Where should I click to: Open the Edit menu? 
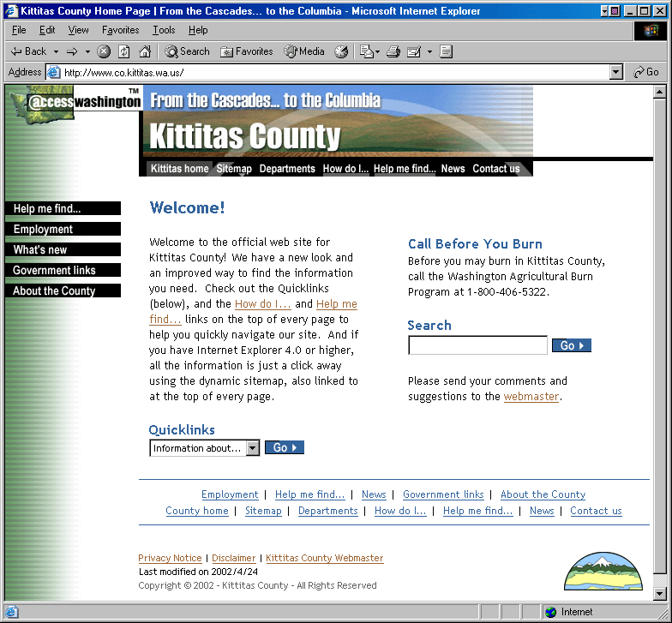pyautogui.click(x=47, y=30)
